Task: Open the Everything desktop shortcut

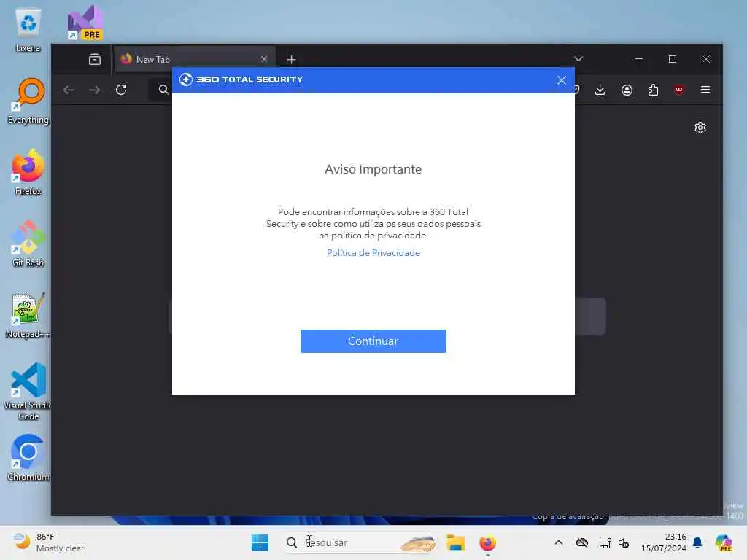Action: click(28, 101)
